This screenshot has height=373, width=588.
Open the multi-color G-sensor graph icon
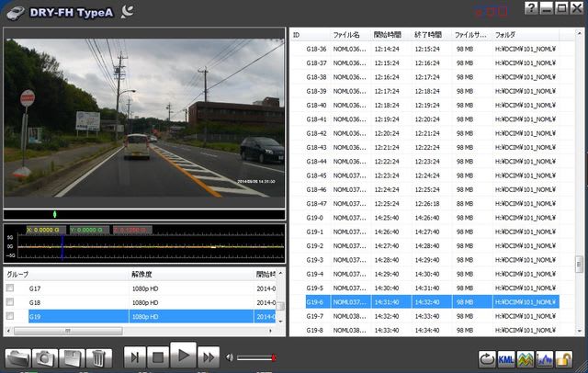(x=526, y=359)
